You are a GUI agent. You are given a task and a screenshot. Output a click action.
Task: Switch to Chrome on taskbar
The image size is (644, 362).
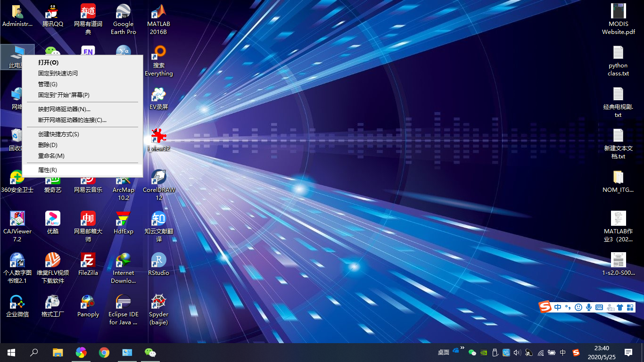coord(104,353)
